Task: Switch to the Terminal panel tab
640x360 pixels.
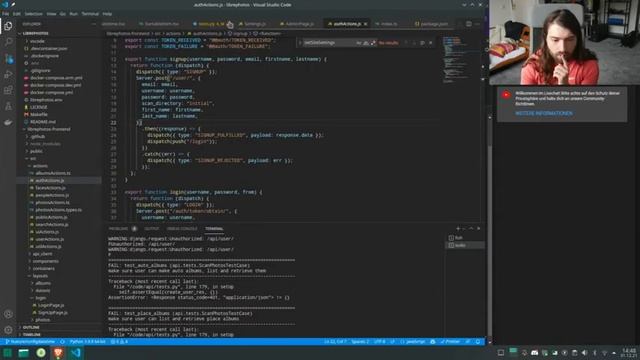Action: click(214, 229)
